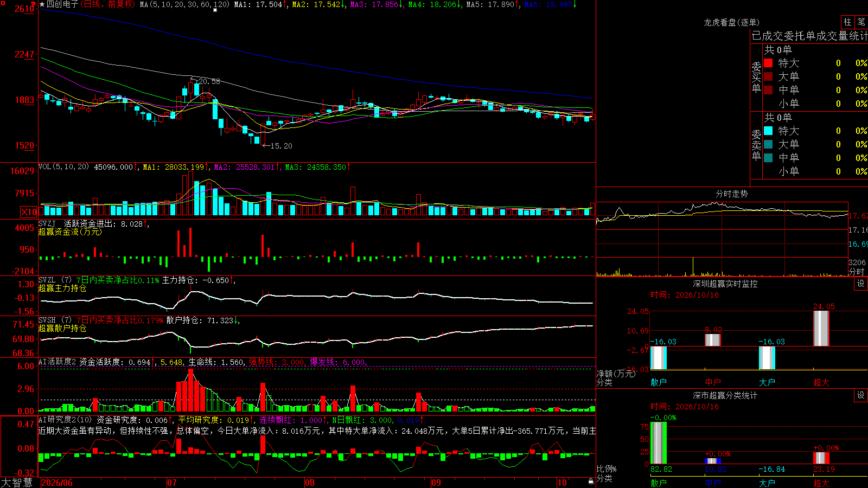This screenshot has width=868, height=488.
Task: Click the cyan 特大 sell-order color swatch
Action: (768, 131)
